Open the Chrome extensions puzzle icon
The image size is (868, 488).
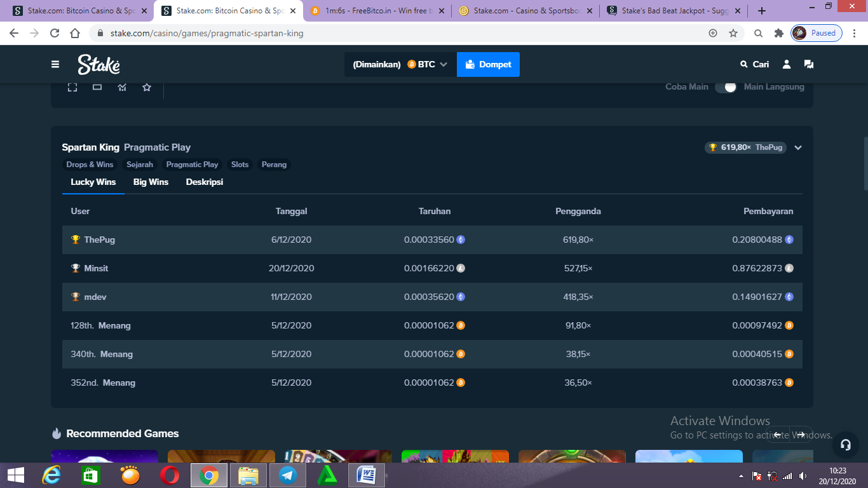tap(778, 33)
